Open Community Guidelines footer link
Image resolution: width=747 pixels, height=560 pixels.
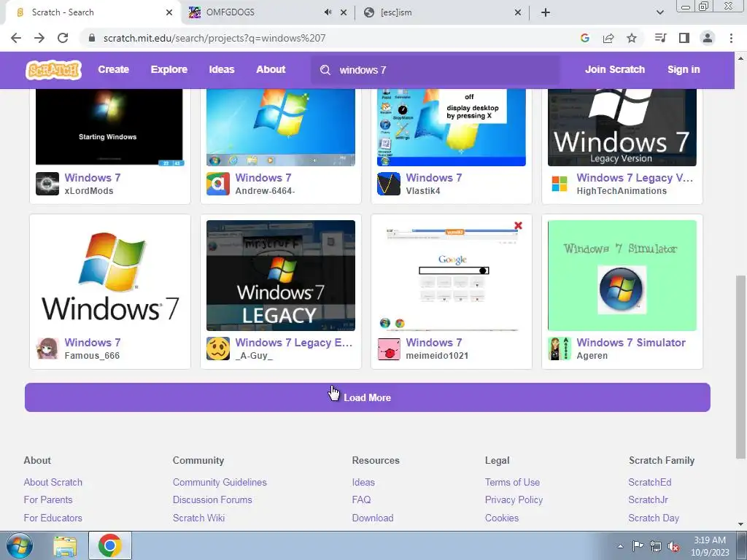(x=220, y=482)
